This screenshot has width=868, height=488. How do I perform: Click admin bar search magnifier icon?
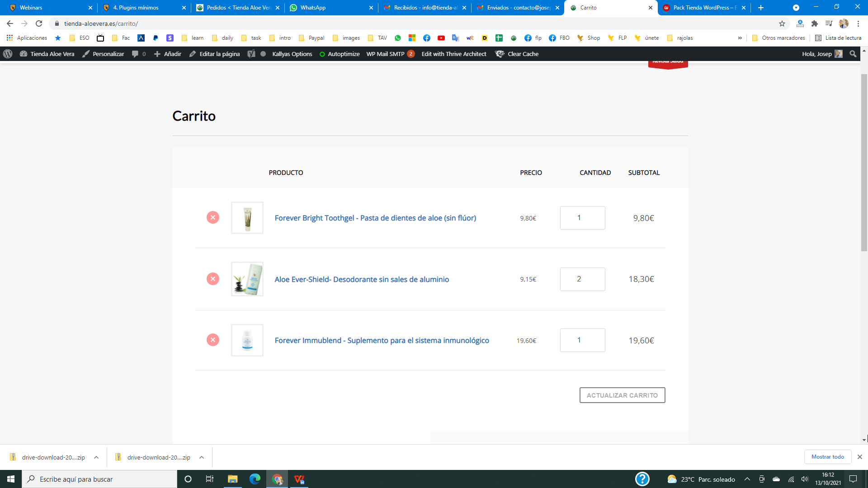tap(853, 54)
